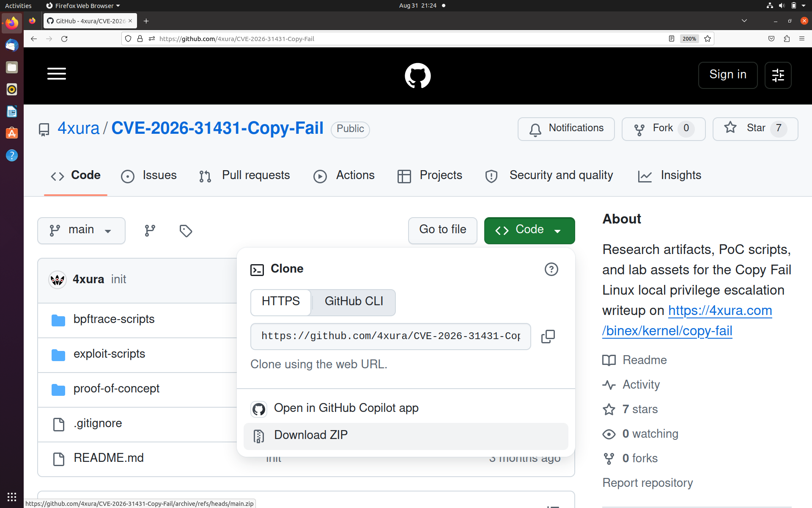The height and width of the screenshot is (508, 812).
Task: Open the 4xura.com writeup link
Action: point(687,321)
